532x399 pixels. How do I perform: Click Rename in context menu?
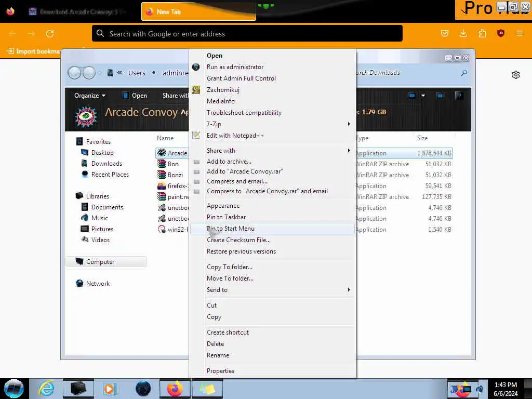tap(218, 355)
